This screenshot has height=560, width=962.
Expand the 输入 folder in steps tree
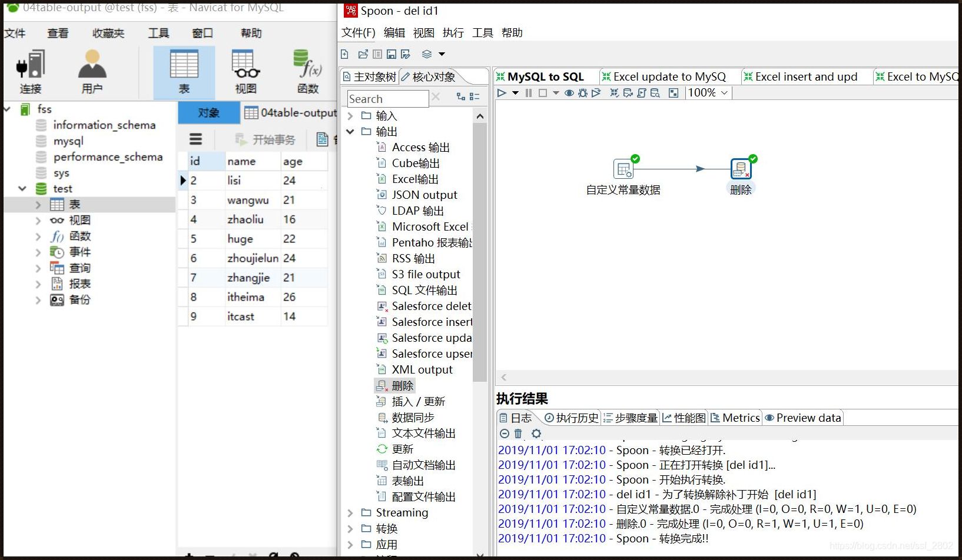click(x=350, y=116)
